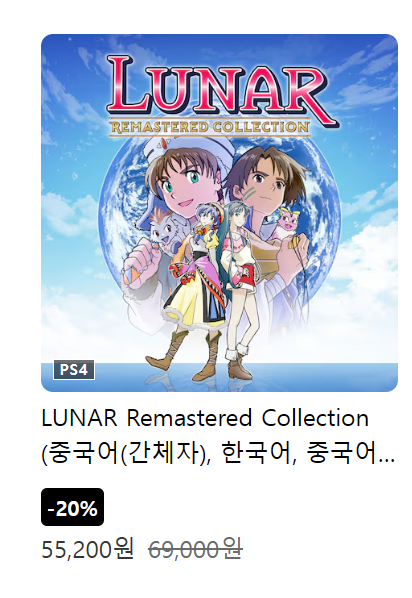Click the truncated ellipsis ending the title
This screenshot has height=598, width=412.
[390, 461]
